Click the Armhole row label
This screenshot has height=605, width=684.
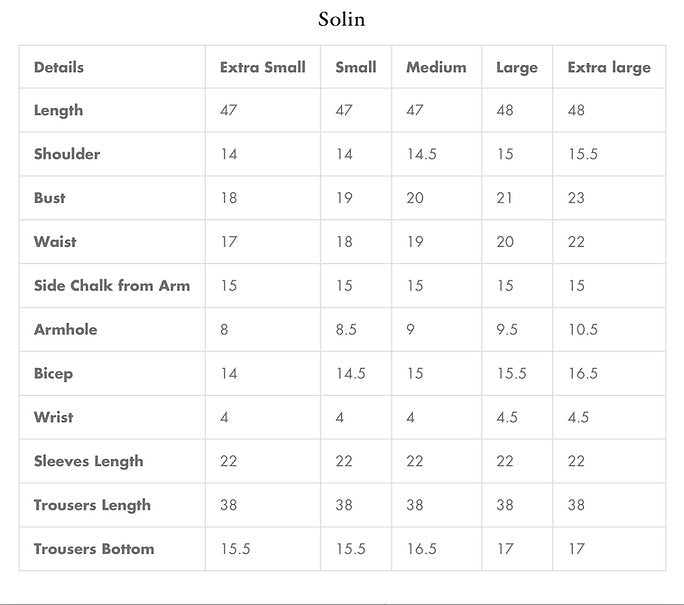(66, 329)
